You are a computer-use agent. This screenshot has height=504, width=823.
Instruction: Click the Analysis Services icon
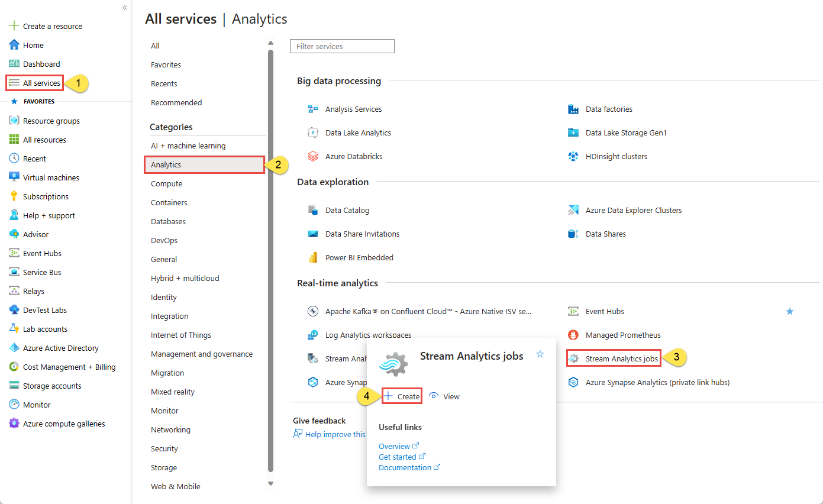[x=314, y=109]
